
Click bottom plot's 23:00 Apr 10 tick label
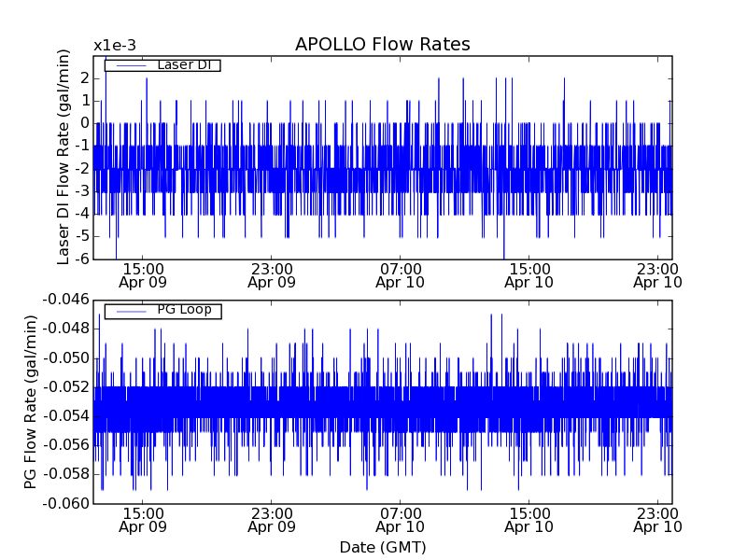(658, 520)
